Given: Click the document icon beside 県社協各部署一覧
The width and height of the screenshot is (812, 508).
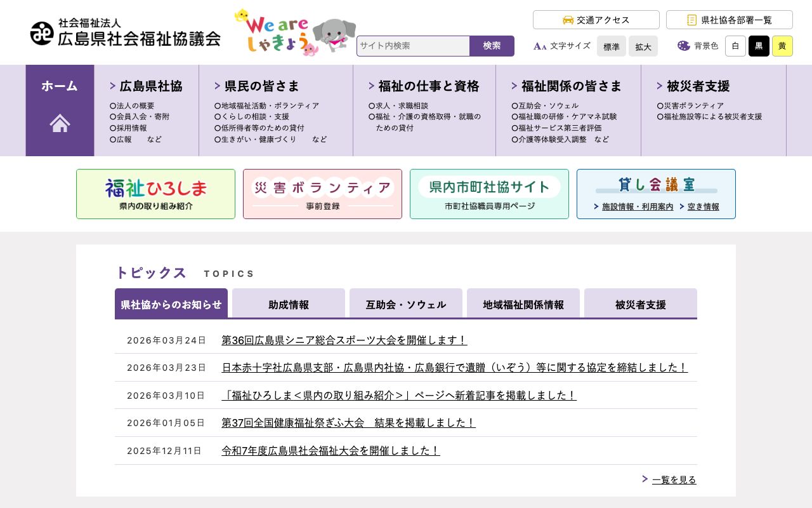Looking at the screenshot, I should [x=691, y=20].
